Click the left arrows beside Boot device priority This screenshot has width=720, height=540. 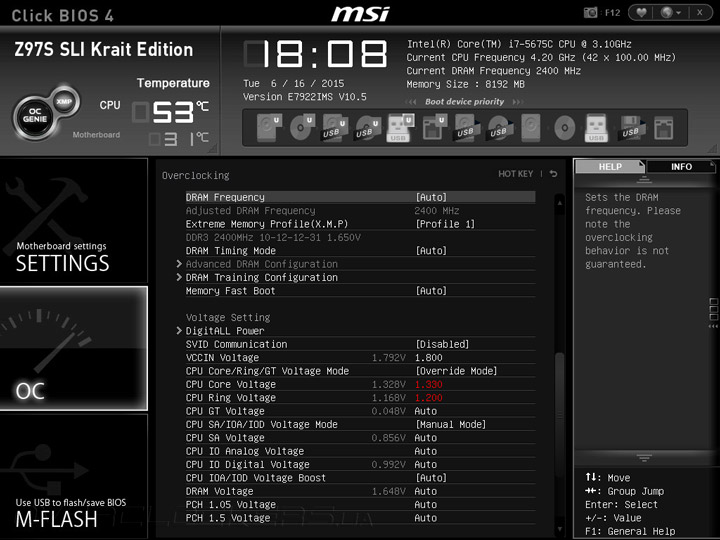[411, 101]
